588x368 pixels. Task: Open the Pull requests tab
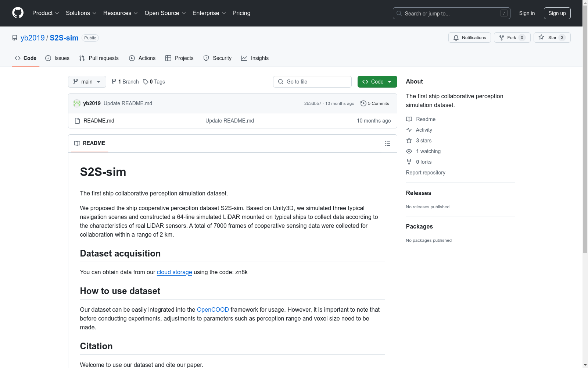coord(99,58)
